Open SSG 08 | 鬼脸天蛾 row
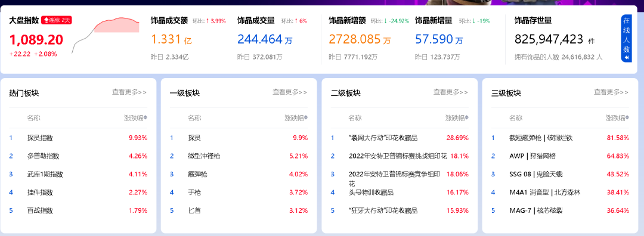 560,174
